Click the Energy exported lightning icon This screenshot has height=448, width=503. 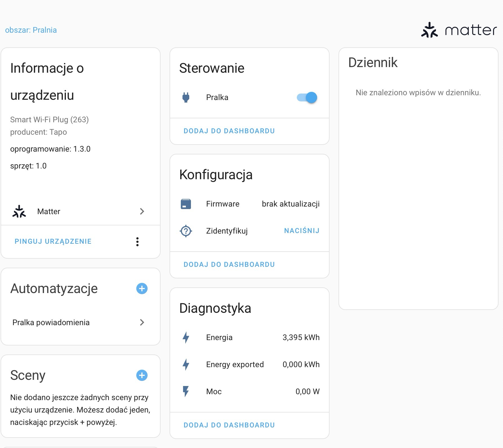tap(186, 365)
